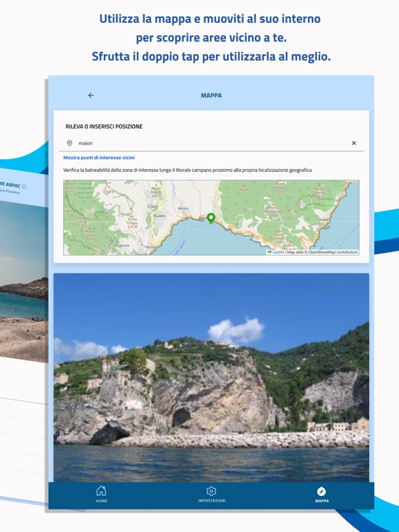Tap the beach photo on left screen
The width and height of the screenshot is (399, 532).
tap(24, 282)
